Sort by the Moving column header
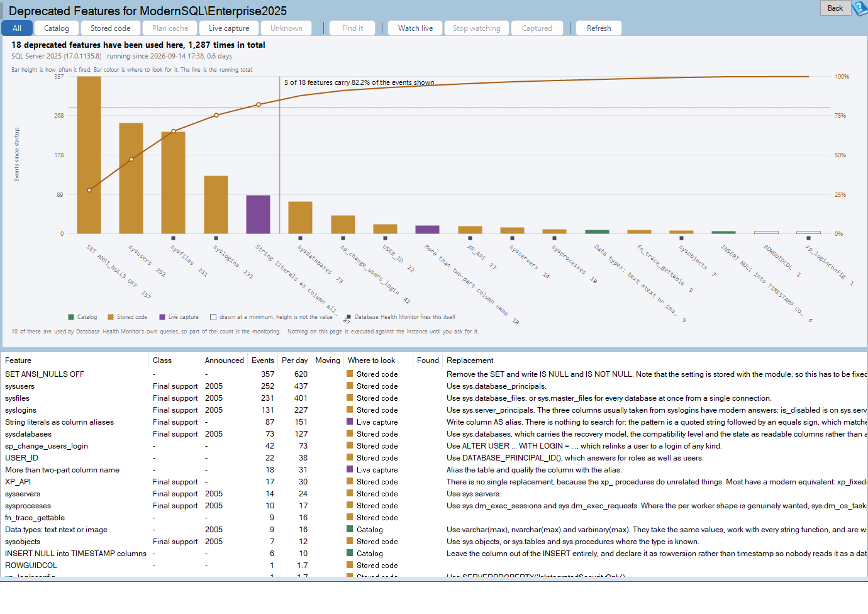 [328, 360]
